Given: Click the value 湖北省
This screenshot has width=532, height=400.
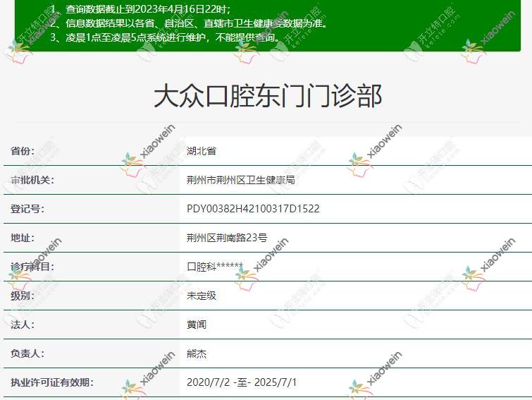Looking at the screenshot, I should coord(202,151).
